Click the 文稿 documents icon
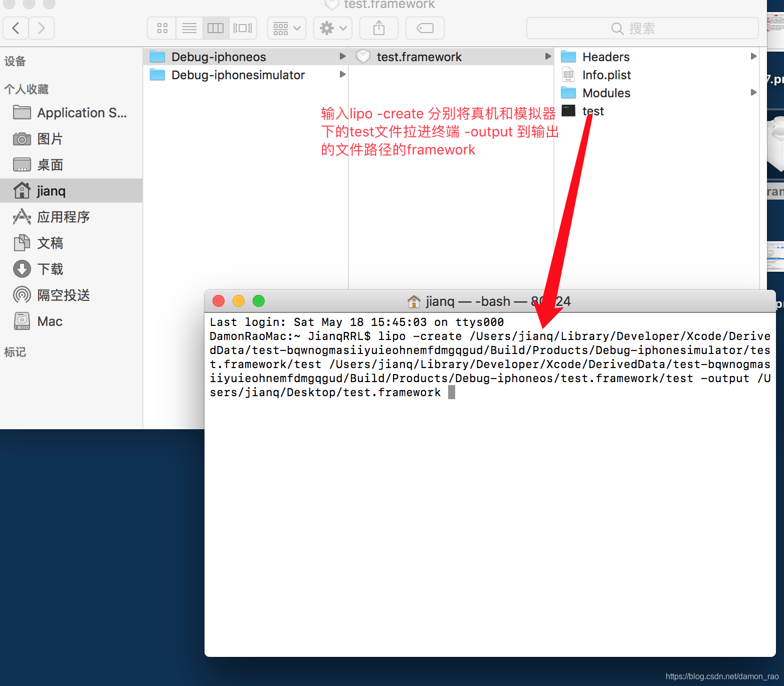The image size is (784, 686). (22, 243)
